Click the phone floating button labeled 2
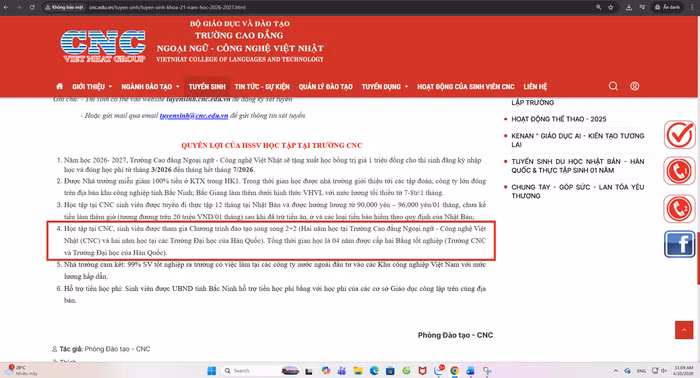 pyautogui.click(x=679, y=208)
